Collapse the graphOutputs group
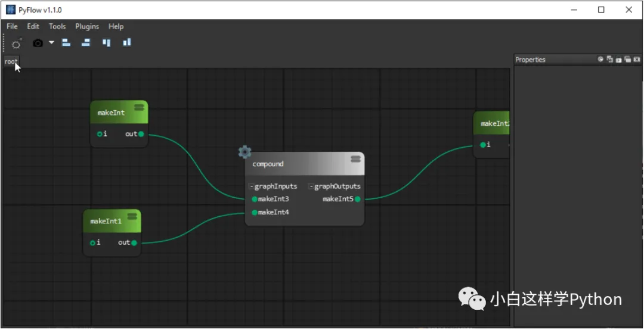 pyautogui.click(x=311, y=187)
